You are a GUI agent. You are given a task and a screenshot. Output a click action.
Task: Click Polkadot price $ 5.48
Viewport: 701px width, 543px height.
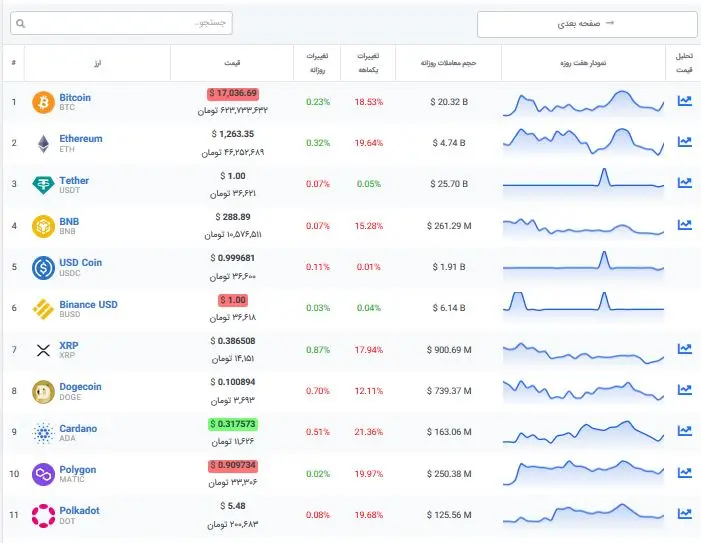(x=233, y=506)
